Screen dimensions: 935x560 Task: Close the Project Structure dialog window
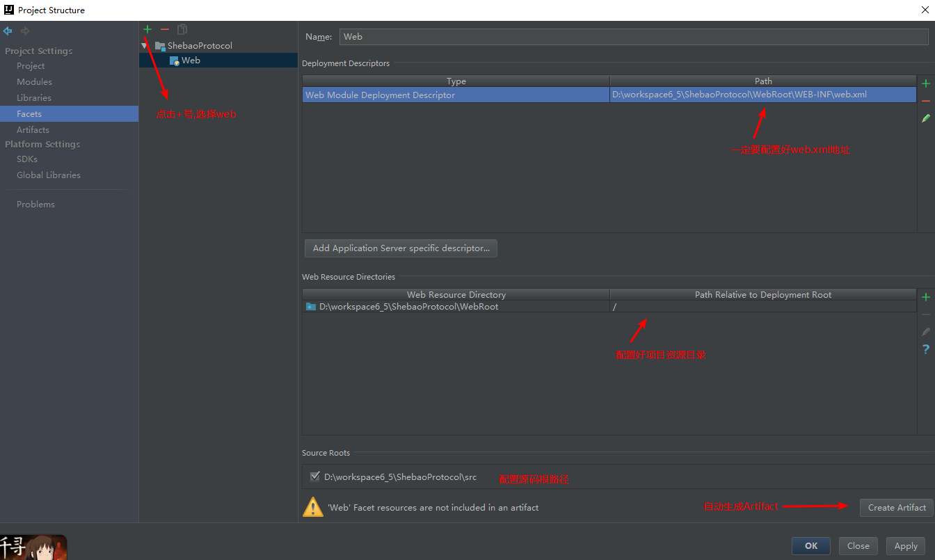coord(924,10)
